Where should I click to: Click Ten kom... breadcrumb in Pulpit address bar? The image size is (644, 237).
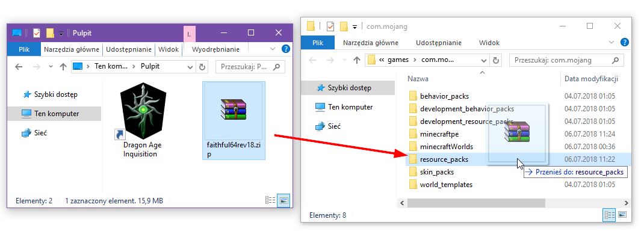[111, 66]
